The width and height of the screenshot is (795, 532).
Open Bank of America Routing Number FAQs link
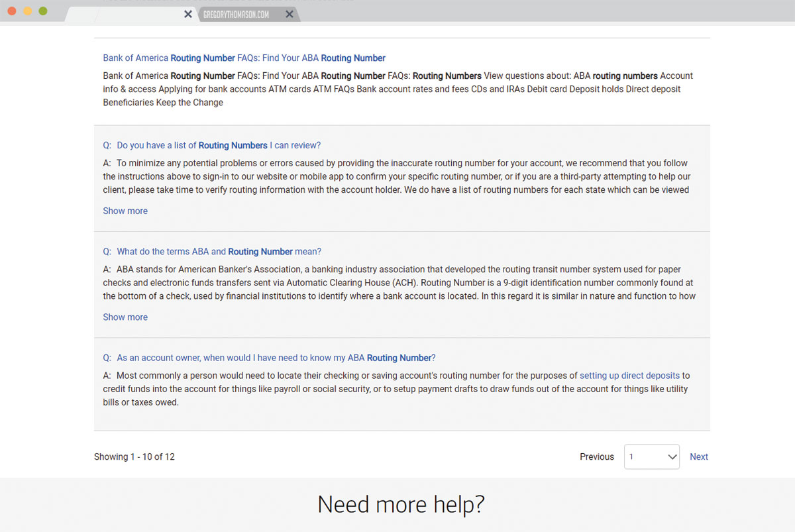point(244,58)
